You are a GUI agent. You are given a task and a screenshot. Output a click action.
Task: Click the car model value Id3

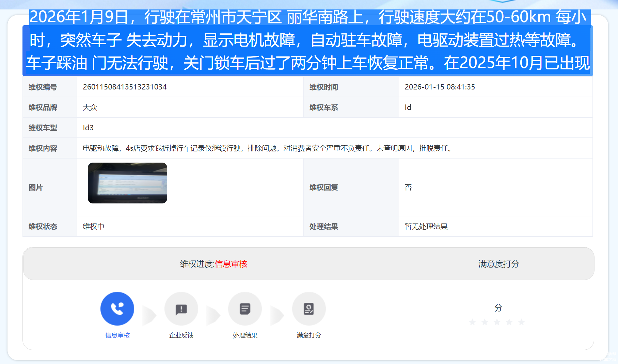pyautogui.click(x=88, y=128)
